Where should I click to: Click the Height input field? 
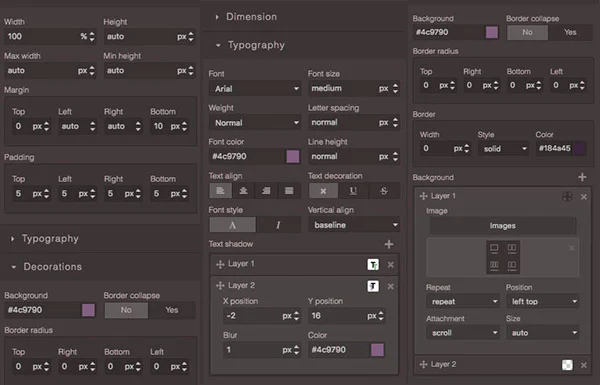tap(150, 37)
